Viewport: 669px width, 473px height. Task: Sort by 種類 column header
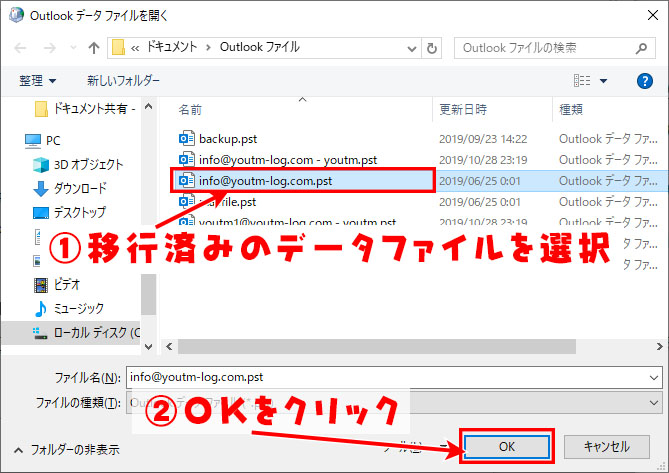point(571,110)
